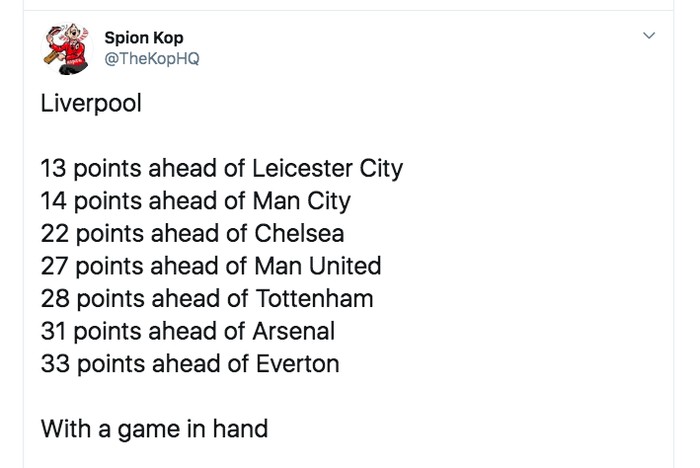Click the word Liverpool in the tweet
This screenshot has height=468, width=700.
[x=91, y=103]
